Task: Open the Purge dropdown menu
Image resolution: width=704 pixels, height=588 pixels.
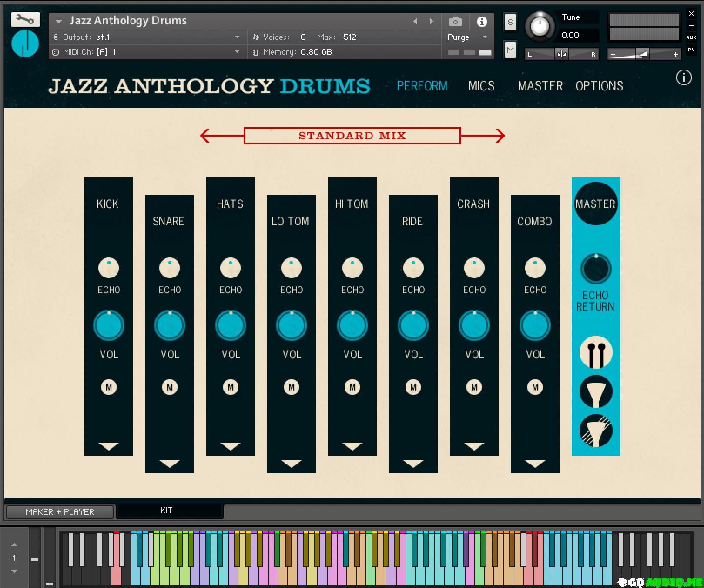Action: point(467,37)
